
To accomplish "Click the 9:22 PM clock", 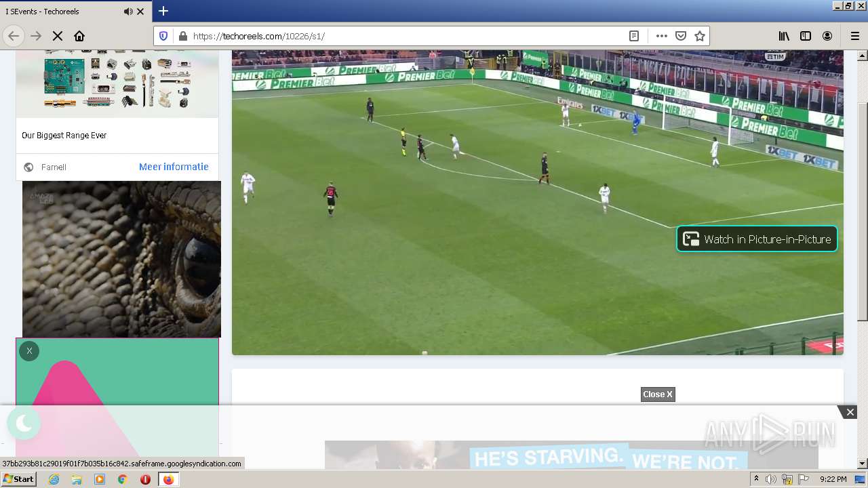I will click(x=833, y=479).
